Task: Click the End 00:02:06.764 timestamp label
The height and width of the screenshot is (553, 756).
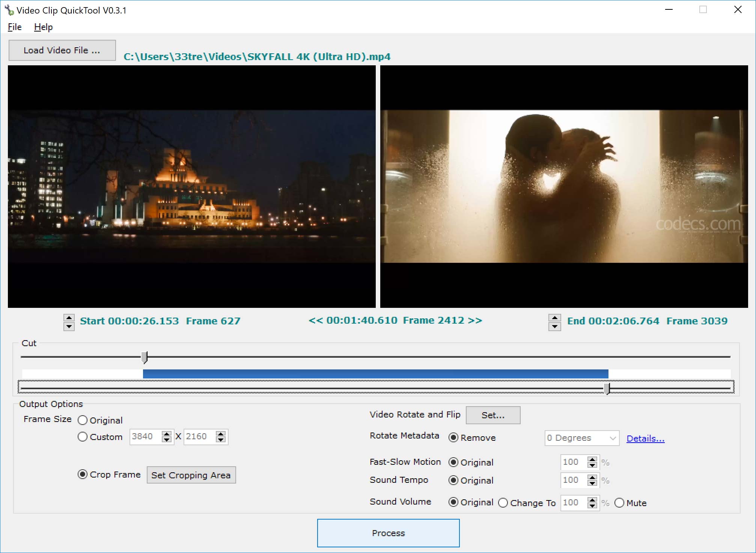Action: click(x=613, y=321)
